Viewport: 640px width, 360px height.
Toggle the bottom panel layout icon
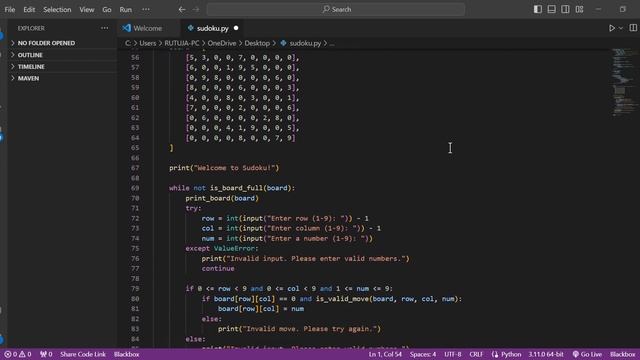coord(551,9)
